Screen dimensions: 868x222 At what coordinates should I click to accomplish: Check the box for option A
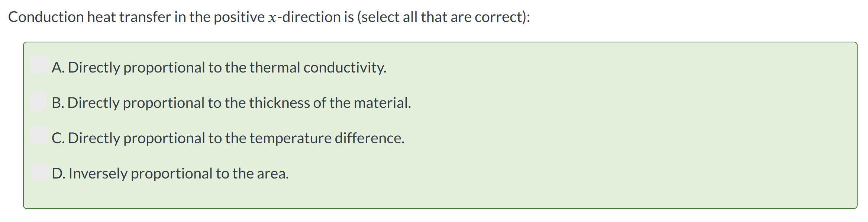[x=40, y=65]
